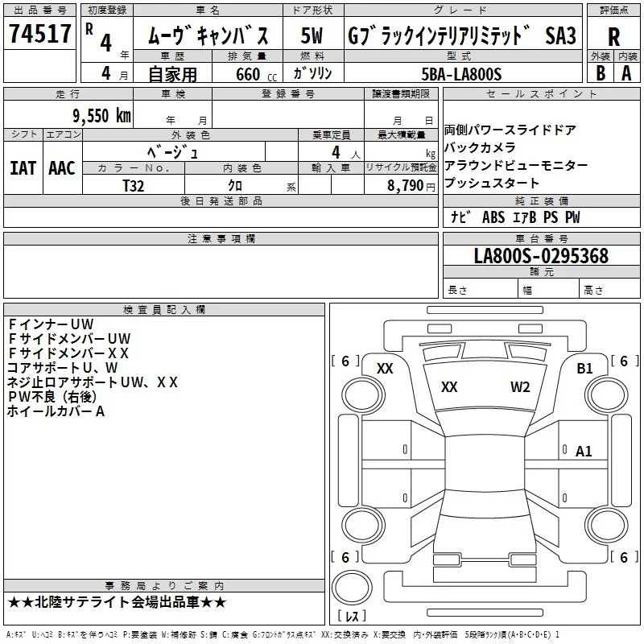Click the 長さ dimension field
Image resolution: width=644 pixels, height=644 pixels.
click(x=480, y=289)
